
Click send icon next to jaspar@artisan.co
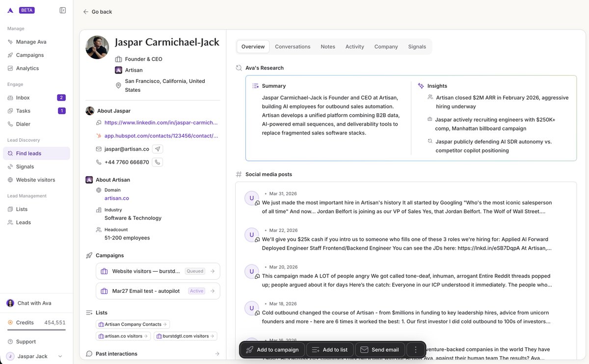click(158, 149)
